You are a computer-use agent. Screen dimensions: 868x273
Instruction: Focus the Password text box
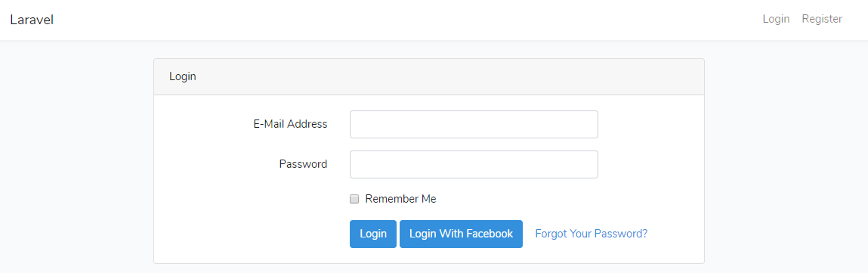[474, 164]
